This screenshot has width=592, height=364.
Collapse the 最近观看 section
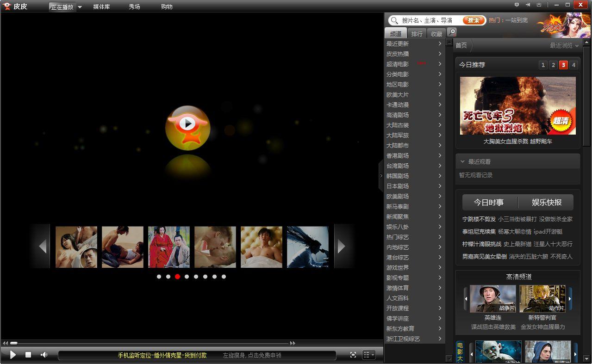pos(462,161)
